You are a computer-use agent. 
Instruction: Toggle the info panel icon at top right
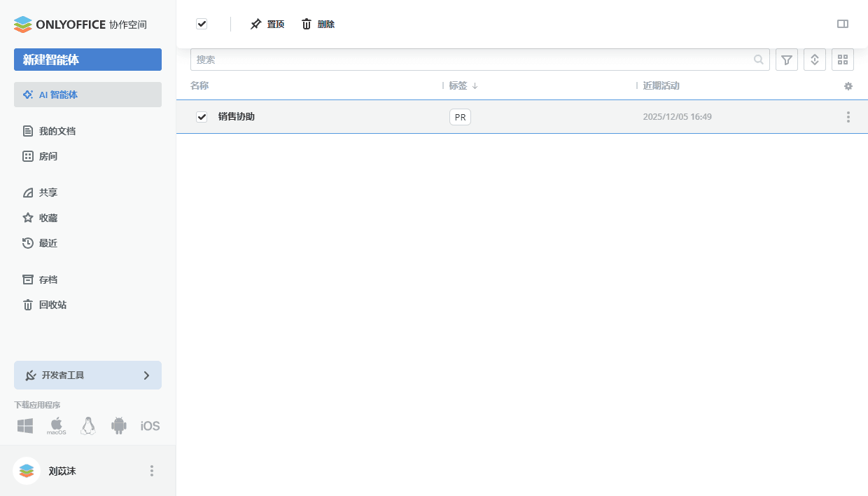click(x=843, y=23)
